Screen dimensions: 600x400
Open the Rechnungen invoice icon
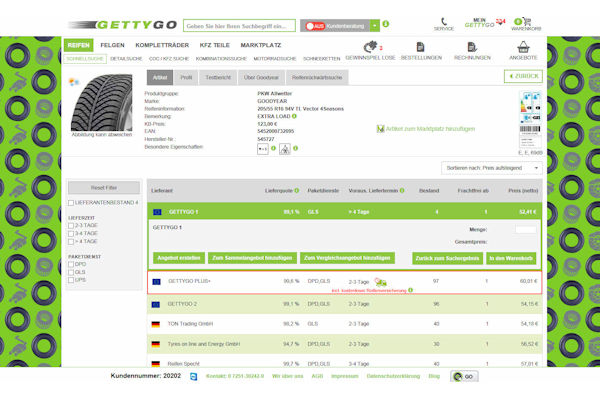(x=472, y=47)
